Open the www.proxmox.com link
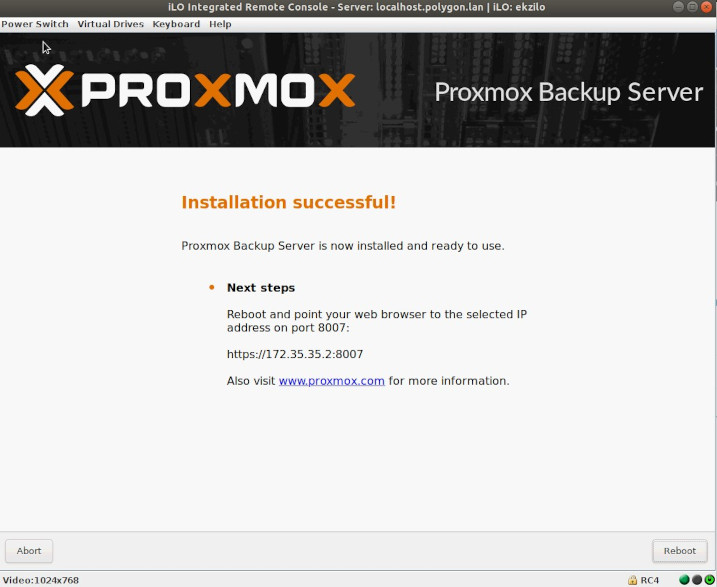Viewport: 717px width, 587px height. pyautogui.click(x=332, y=381)
